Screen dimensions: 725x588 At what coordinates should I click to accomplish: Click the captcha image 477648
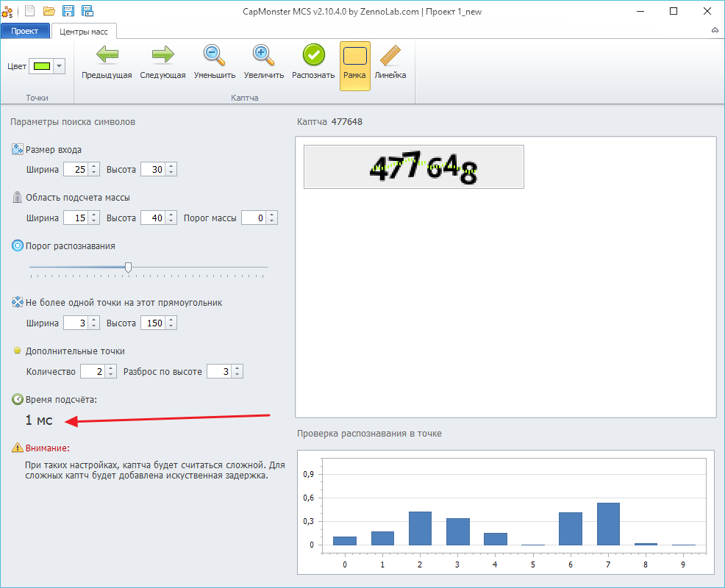(413, 167)
